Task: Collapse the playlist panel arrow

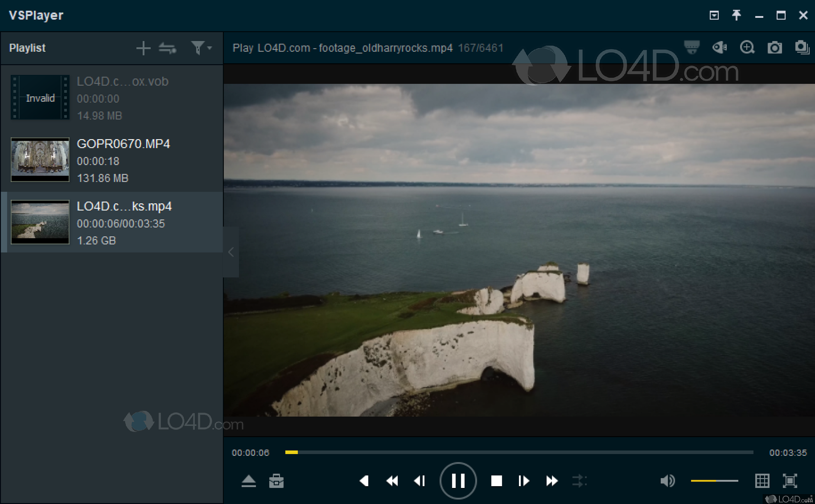Action: (231, 252)
